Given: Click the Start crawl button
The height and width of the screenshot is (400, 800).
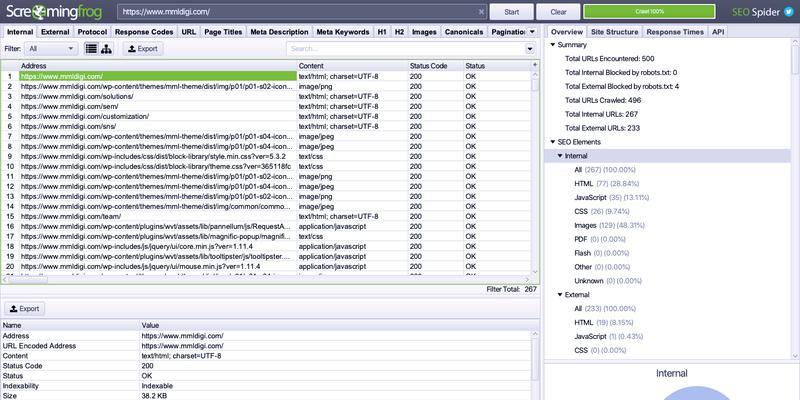Looking at the screenshot, I should coord(512,12).
